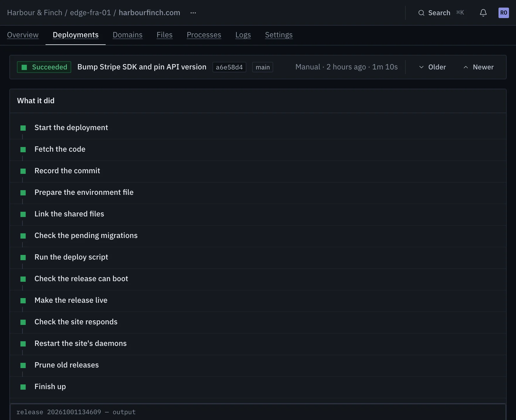The height and width of the screenshot is (420, 516).
Task: Expand the Run the deploy script step
Action: coord(258,258)
